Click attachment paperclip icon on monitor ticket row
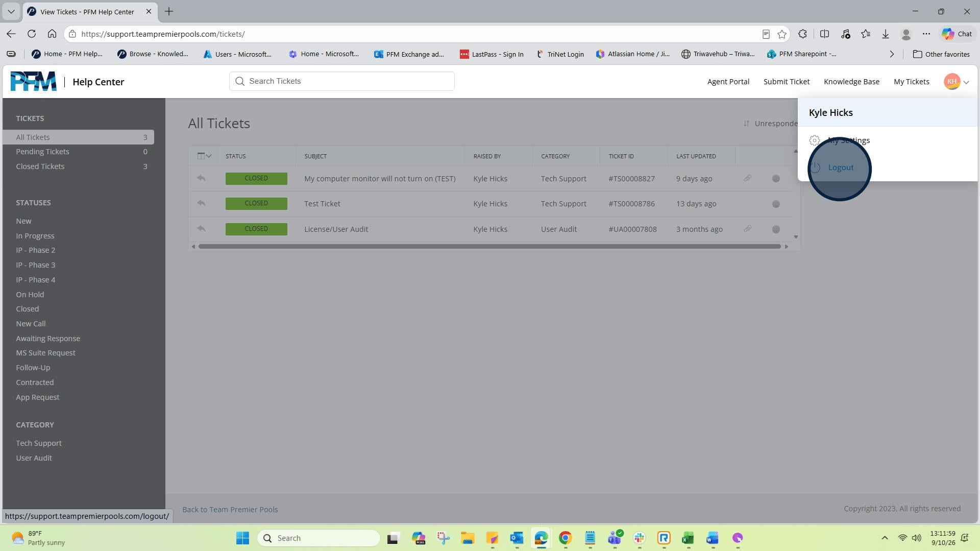 click(x=747, y=178)
